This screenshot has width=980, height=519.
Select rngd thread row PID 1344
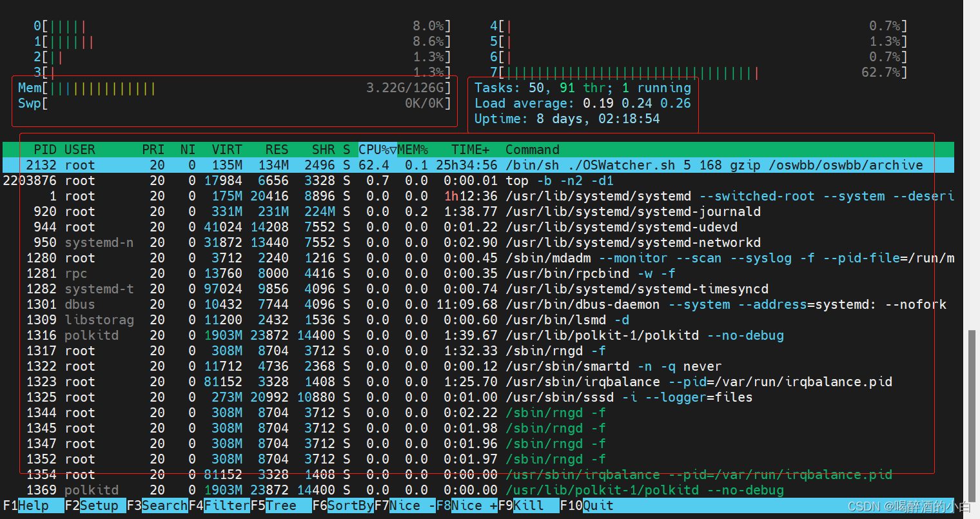(478, 413)
